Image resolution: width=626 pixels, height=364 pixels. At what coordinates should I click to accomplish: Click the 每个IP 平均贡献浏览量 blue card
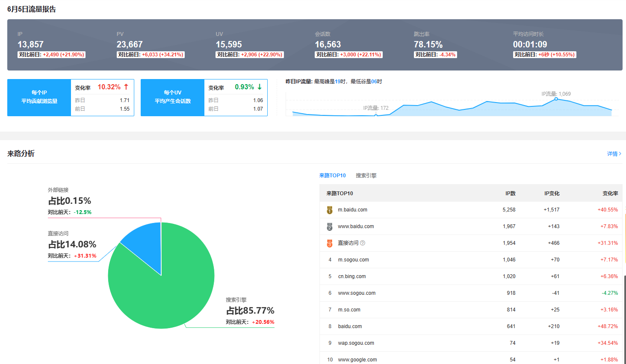point(39,97)
